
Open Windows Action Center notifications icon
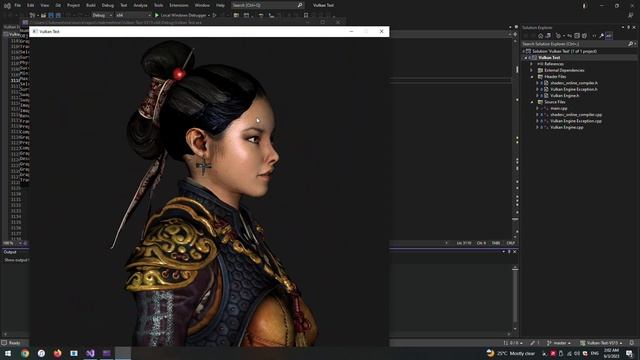pyautogui.click(x=629, y=353)
